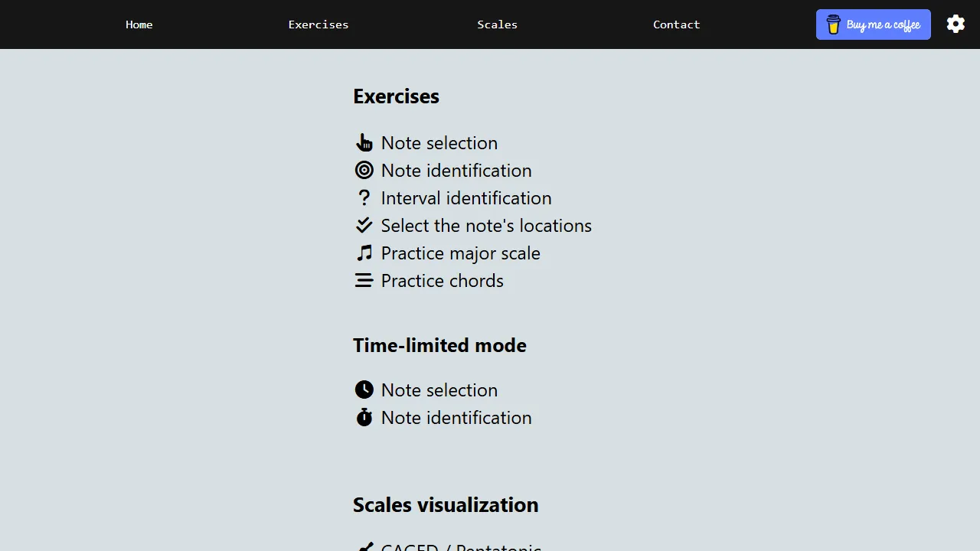The width and height of the screenshot is (980, 551).
Task: Go to the Home page
Action: point(139,24)
